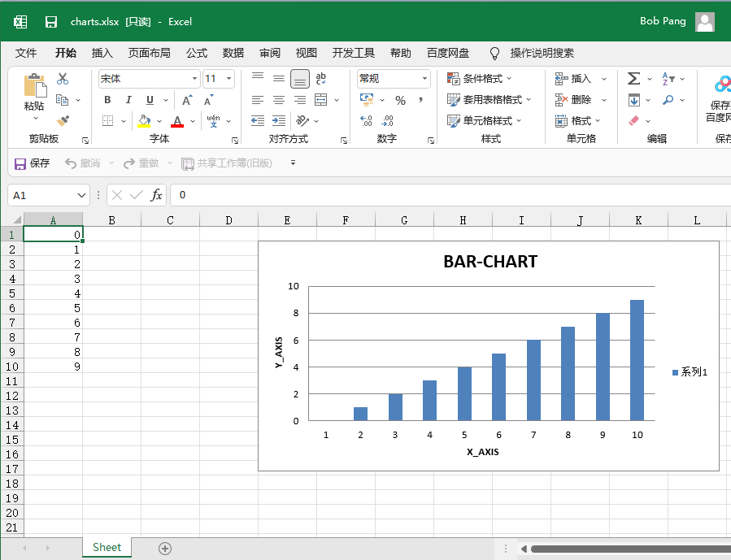This screenshot has height=560, width=731.
Task: Toggle underline formatting
Action: coord(150,100)
